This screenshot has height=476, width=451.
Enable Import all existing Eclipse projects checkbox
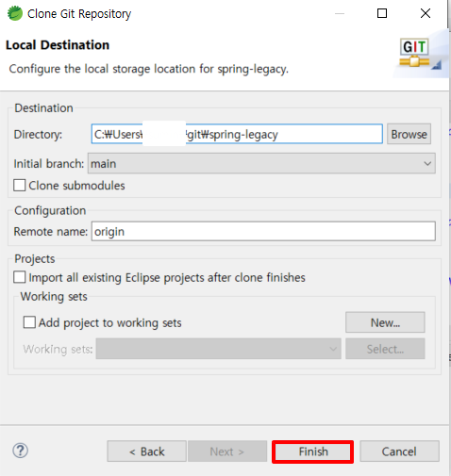click(20, 277)
